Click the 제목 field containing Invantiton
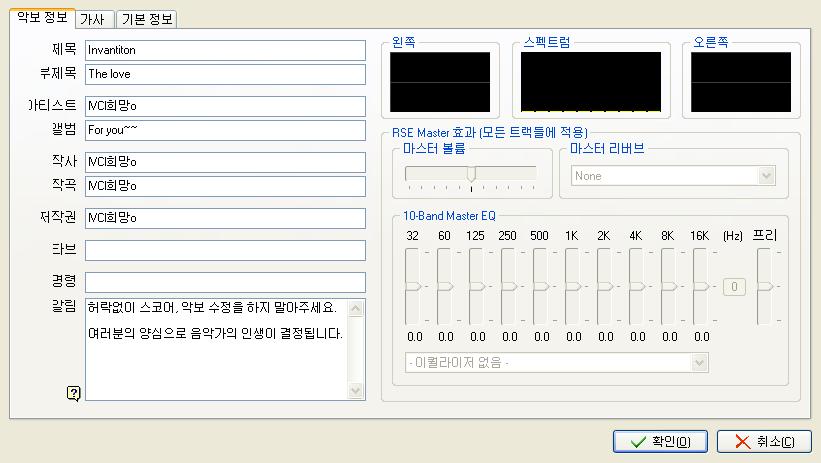821x463 pixels. coord(225,50)
